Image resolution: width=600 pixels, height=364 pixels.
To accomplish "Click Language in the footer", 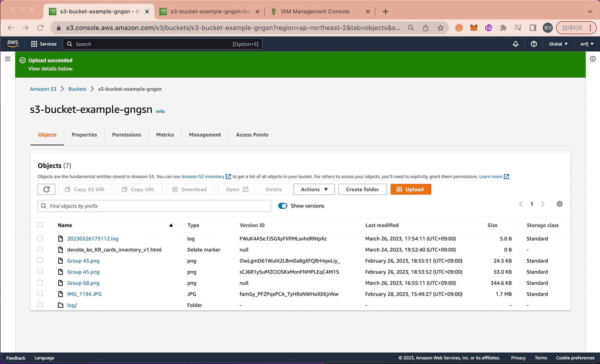I will [44, 358].
